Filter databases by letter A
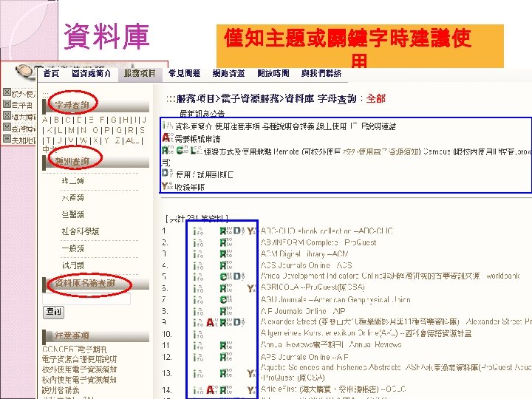Screen dimensions: 532x399 tap(45, 120)
